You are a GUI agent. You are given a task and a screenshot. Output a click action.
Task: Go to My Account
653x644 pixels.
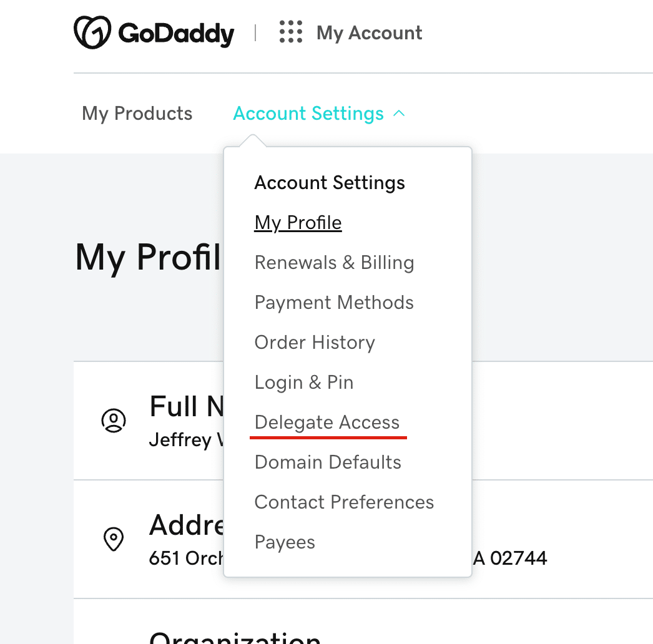(369, 32)
